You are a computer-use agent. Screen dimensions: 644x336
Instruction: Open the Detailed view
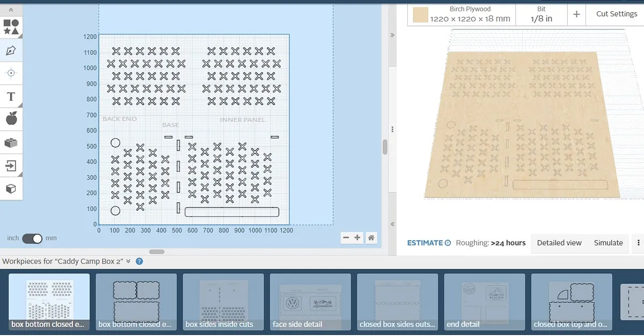tap(559, 243)
